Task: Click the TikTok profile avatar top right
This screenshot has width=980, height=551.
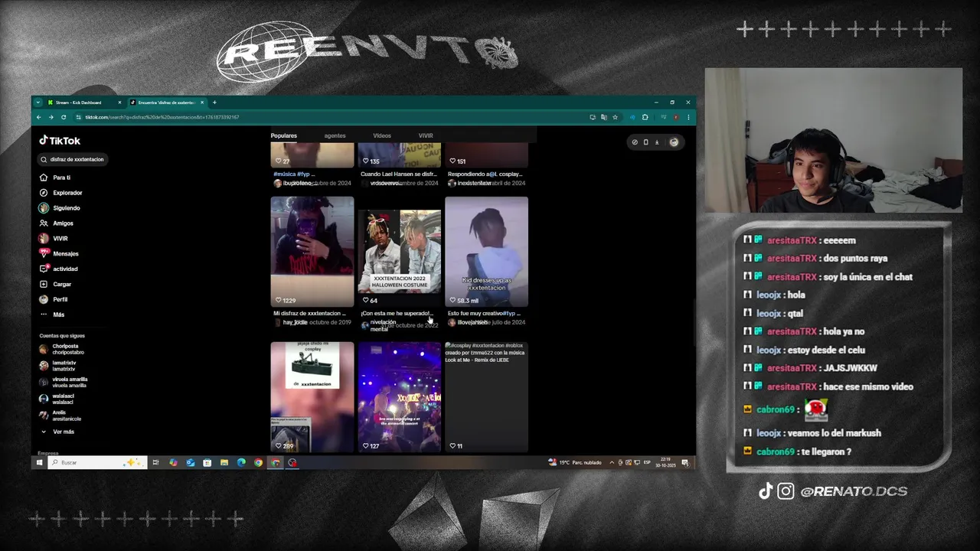Action: pos(674,142)
